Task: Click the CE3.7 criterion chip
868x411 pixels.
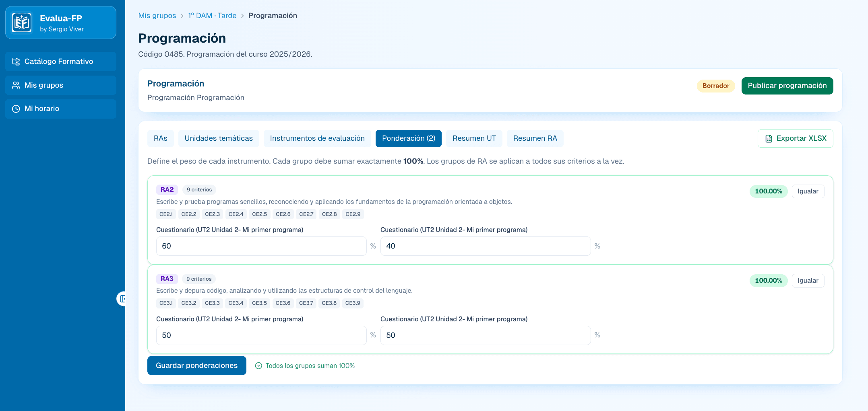Action: point(306,303)
